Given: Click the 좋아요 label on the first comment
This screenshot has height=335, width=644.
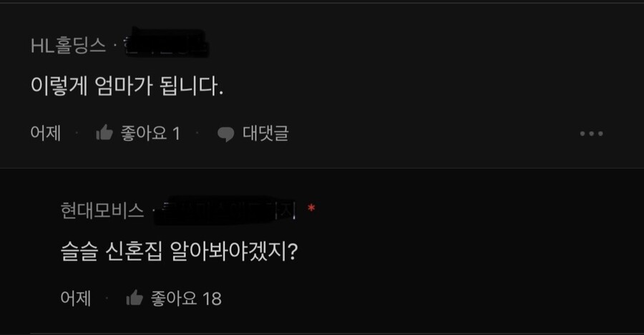Looking at the screenshot, I should pos(144,133).
